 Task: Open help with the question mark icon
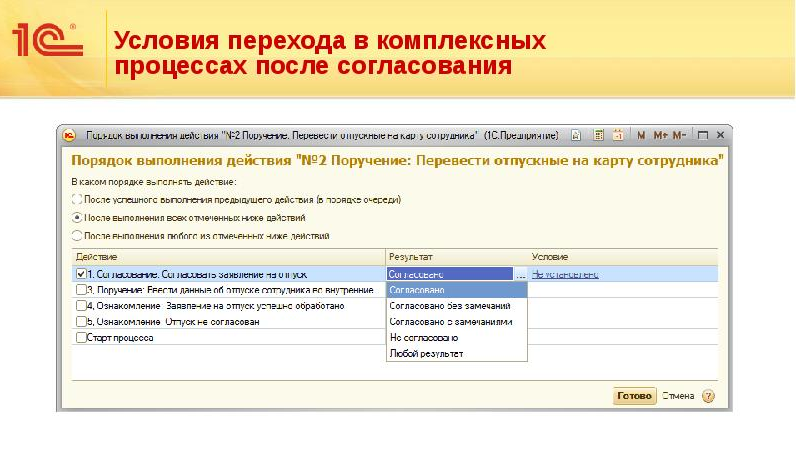[x=708, y=396]
